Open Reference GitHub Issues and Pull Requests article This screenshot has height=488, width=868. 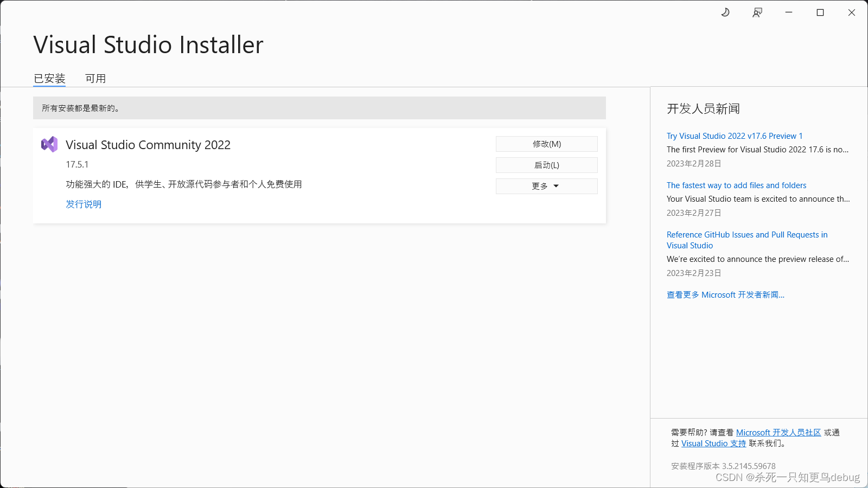[x=747, y=240]
